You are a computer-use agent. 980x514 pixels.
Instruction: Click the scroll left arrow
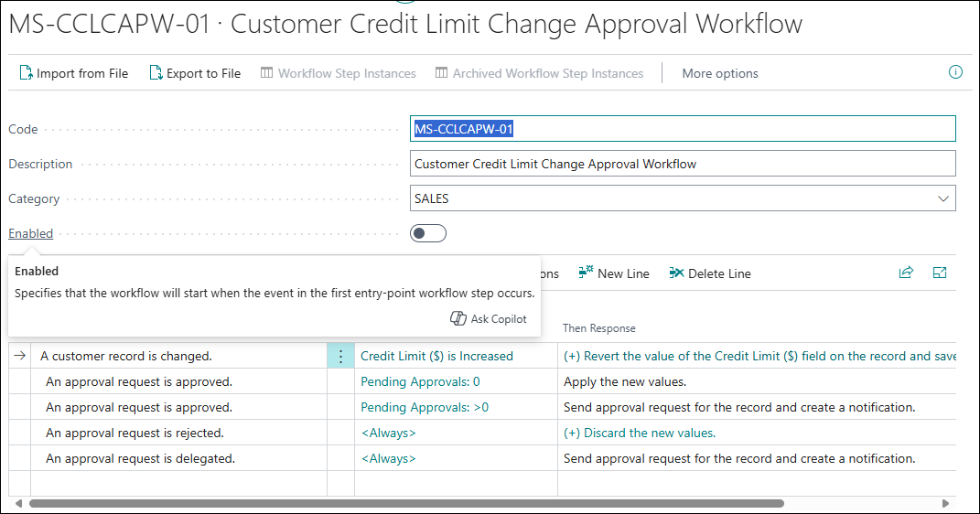click(18, 503)
